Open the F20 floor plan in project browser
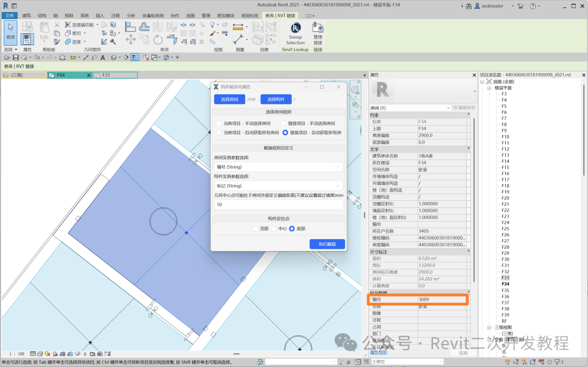Image resolution: width=588 pixels, height=367 pixels. 505,198
